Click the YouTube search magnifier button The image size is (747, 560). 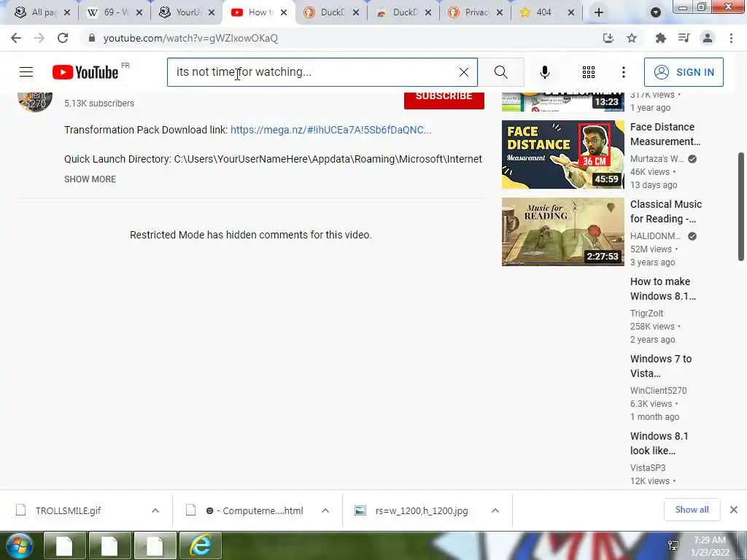(500, 72)
